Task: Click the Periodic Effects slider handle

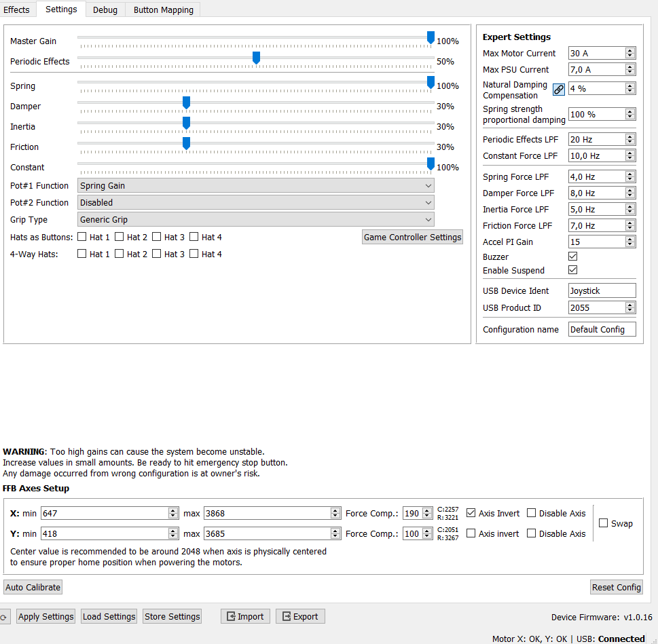Action: point(256,58)
